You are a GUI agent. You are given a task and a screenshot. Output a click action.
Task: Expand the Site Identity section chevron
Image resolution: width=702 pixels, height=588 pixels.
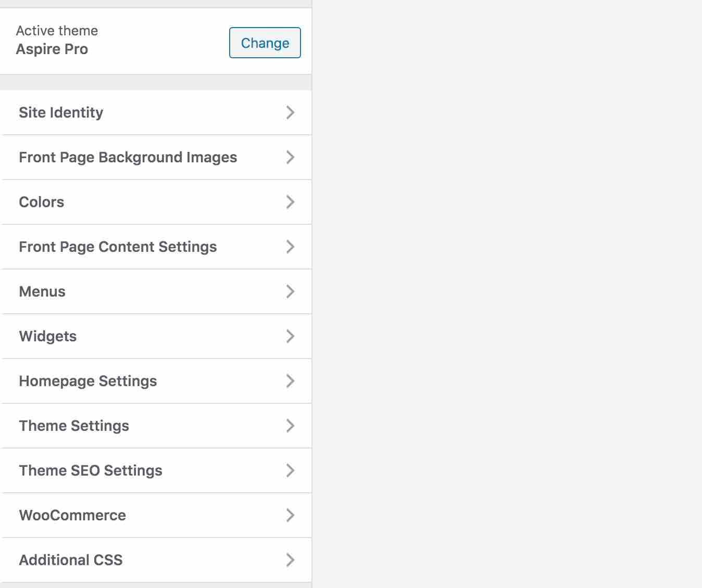pos(290,112)
